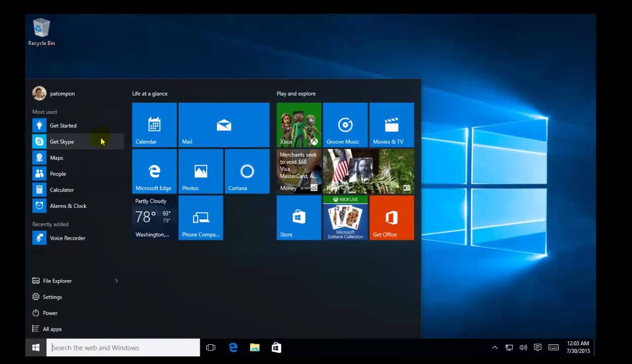Click the Alarms & Clock icon

(x=39, y=206)
